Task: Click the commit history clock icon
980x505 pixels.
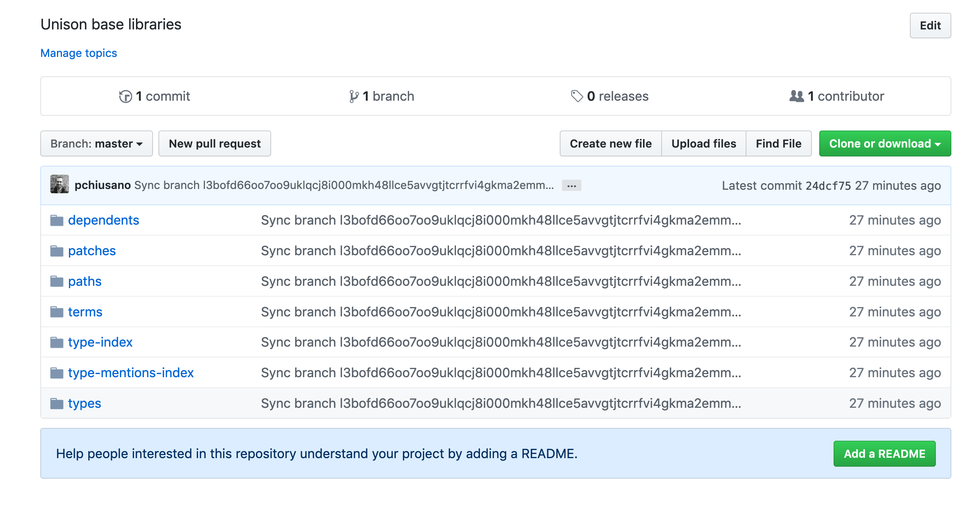Action: tap(126, 96)
